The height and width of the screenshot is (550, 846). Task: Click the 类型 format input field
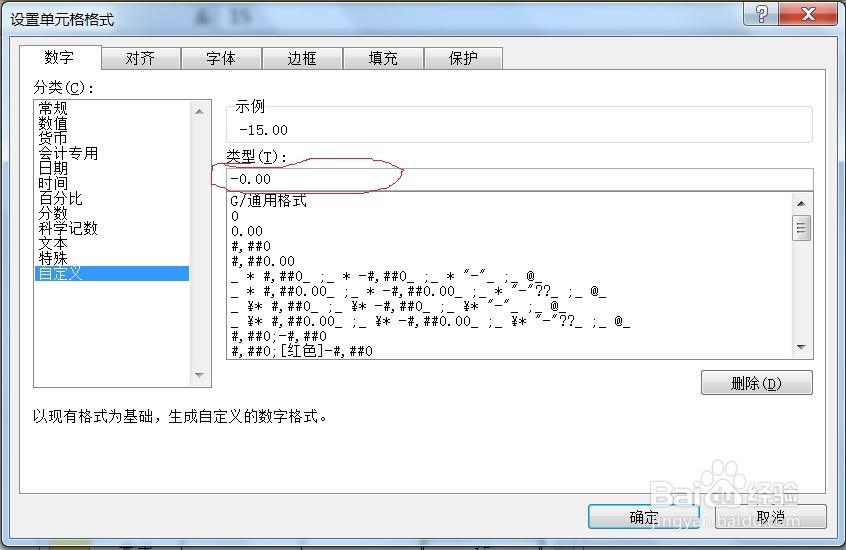click(x=520, y=179)
